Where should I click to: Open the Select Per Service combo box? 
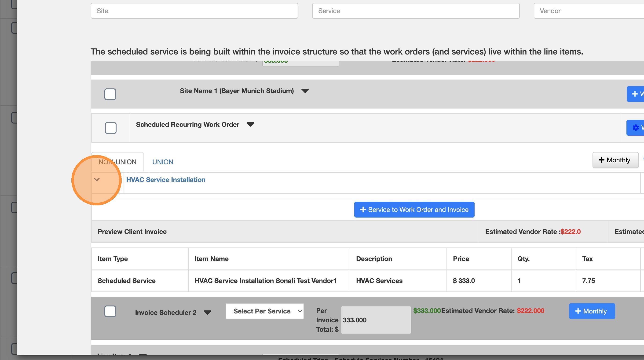[x=264, y=311]
